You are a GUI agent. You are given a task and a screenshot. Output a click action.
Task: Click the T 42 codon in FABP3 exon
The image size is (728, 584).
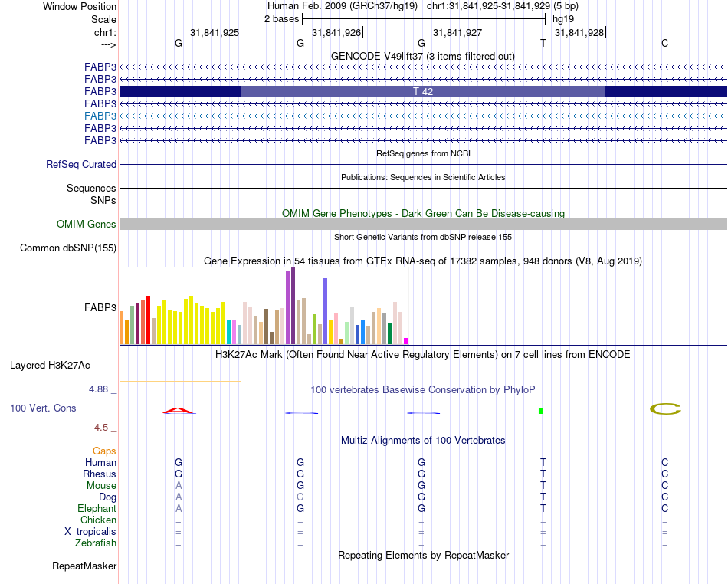(423, 91)
